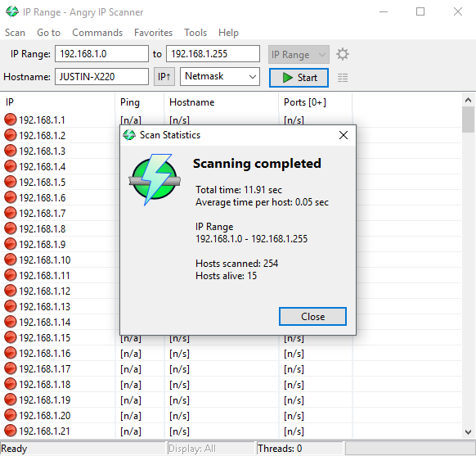This screenshot has height=456, width=476.
Task: Click the Hostname input field
Action: coord(101,77)
